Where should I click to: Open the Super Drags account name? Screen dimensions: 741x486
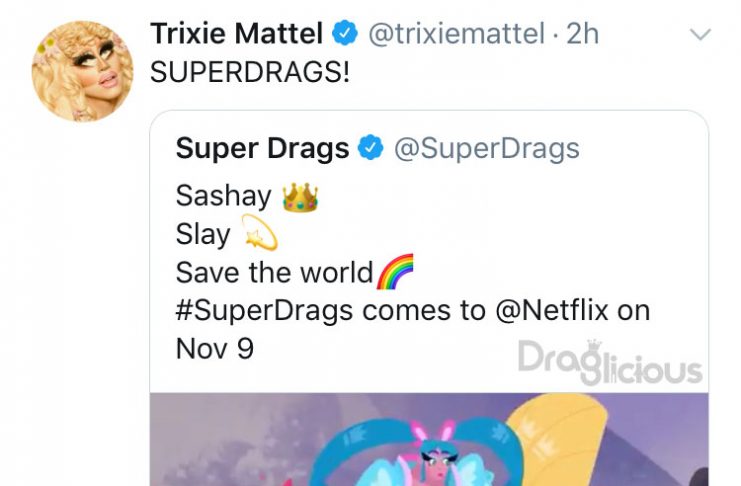pyautogui.click(x=262, y=148)
